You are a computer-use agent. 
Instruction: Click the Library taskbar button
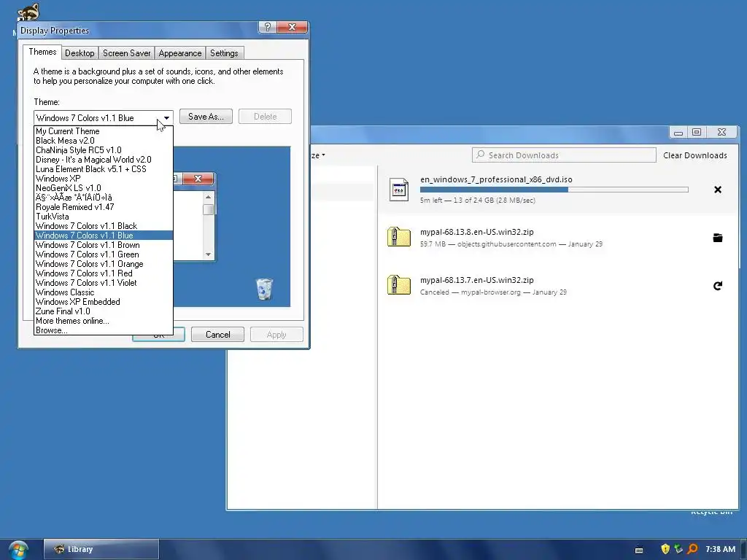click(x=101, y=550)
